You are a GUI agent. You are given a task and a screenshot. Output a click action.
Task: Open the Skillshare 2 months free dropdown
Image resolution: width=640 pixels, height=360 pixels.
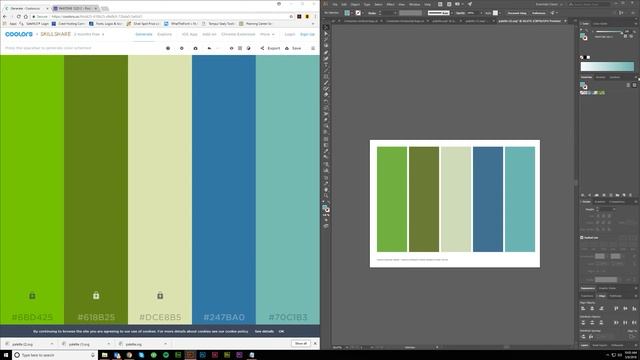click(x=89, y=34)
